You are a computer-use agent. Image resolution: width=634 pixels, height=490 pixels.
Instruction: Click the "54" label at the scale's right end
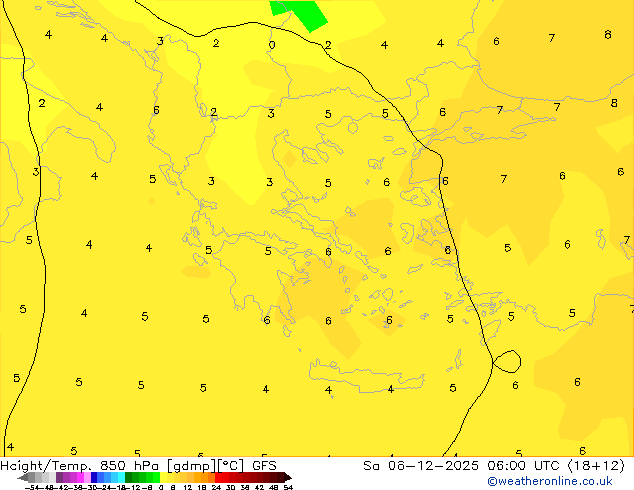(288, 487)
